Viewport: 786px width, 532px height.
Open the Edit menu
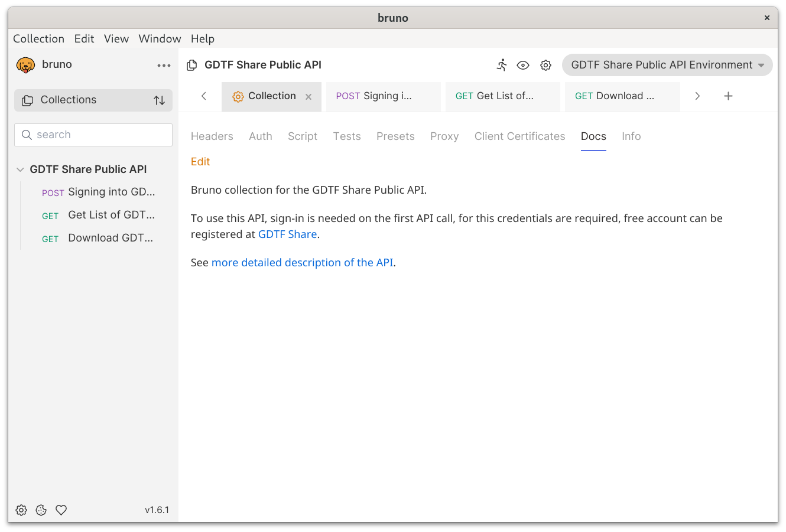[84, 38]
